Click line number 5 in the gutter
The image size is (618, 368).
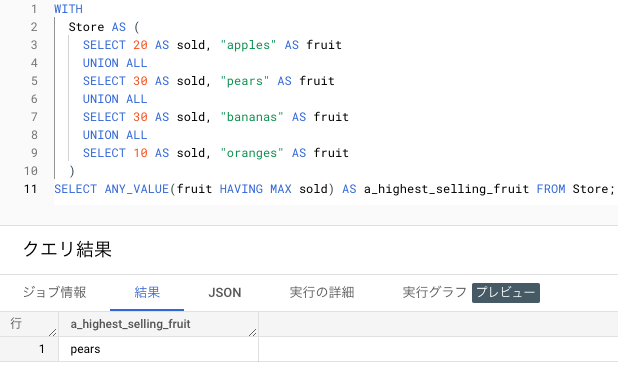34,81
